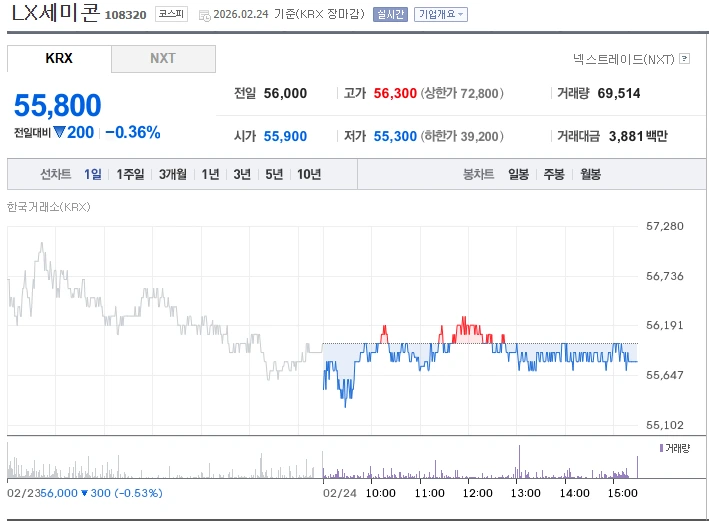Select the 1일 line chart range
The width and height of the screenshot is (709, 521).
(x=93, y=174)
